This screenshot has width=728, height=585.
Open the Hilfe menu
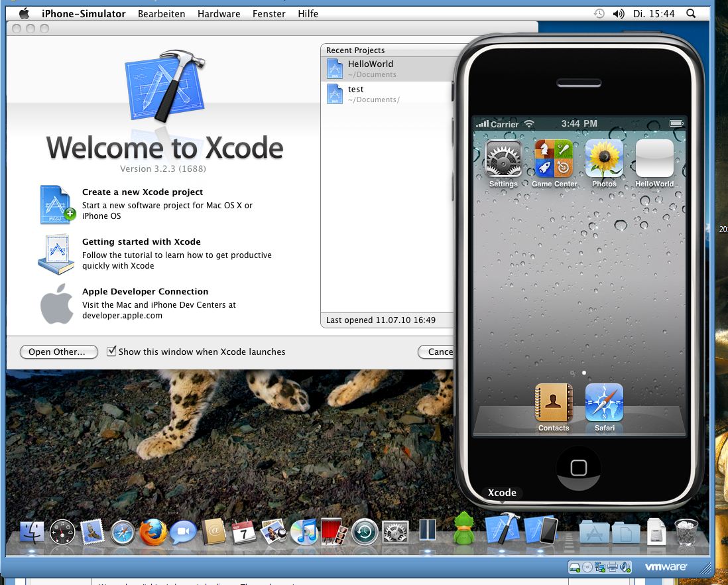click(308, 13)
